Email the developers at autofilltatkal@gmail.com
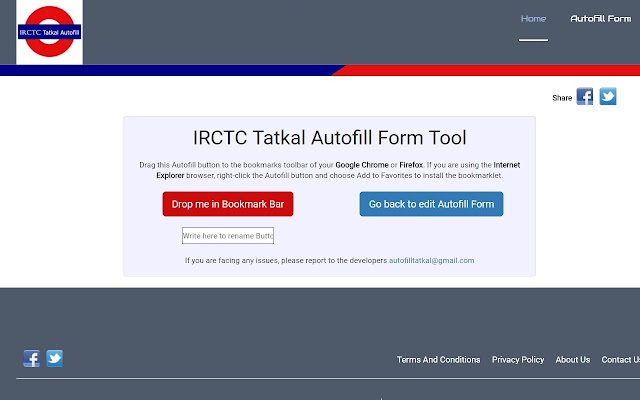 coord(431,260)
